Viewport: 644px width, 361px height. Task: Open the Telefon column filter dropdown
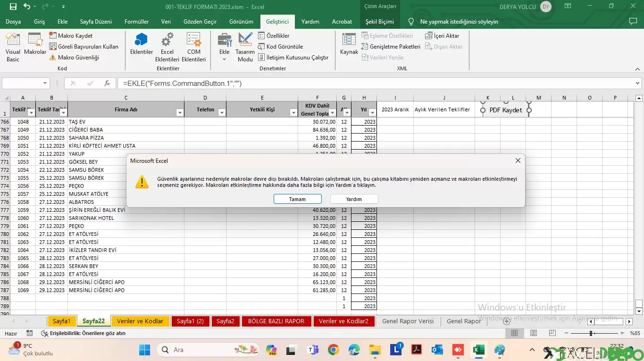[x=222, y=113]
